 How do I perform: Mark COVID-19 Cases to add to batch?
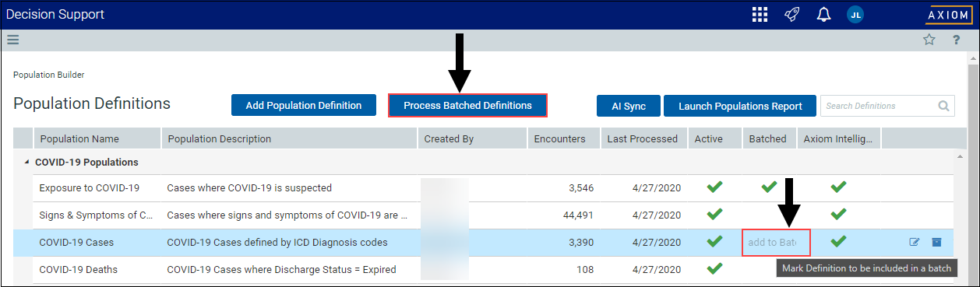[x=776, y=243]
